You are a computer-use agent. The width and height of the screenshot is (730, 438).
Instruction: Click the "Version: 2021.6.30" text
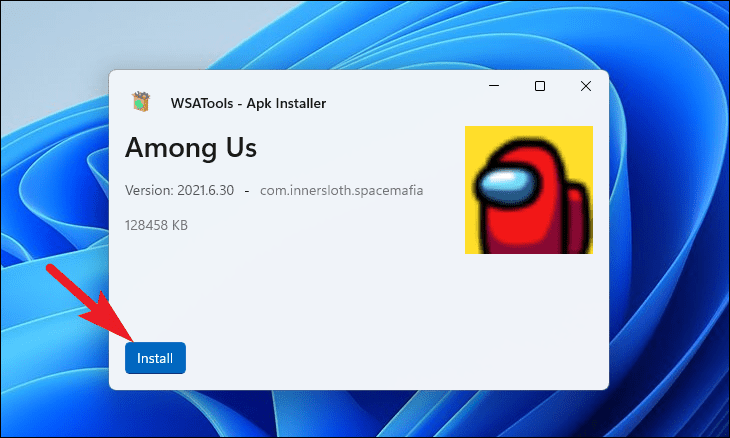click(179, 190)
